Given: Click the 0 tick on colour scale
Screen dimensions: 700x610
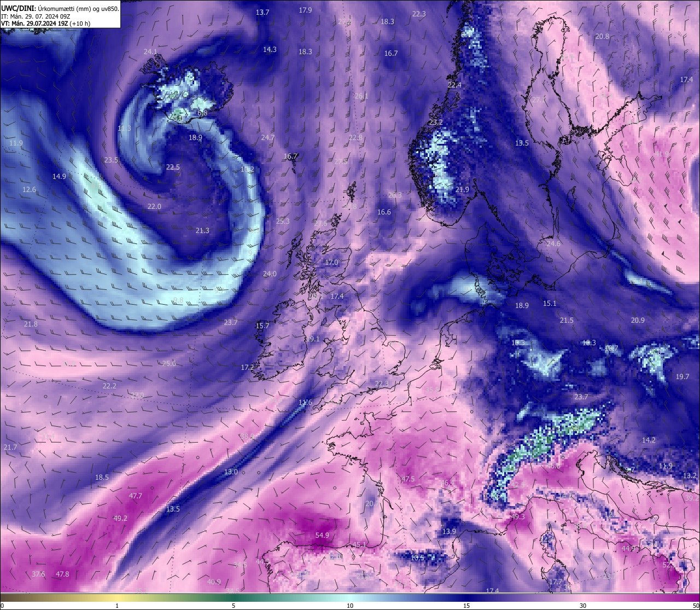Looking at the screenshot, I should 2,606.
